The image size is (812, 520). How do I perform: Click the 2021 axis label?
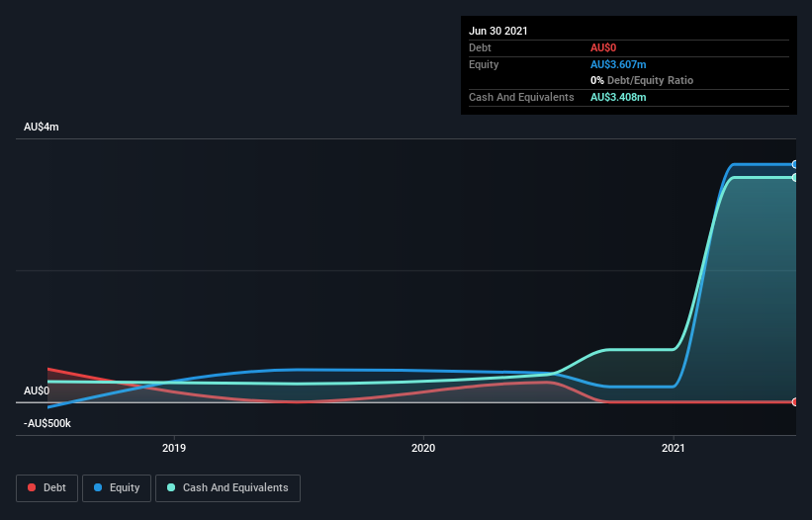coord(674,448)
